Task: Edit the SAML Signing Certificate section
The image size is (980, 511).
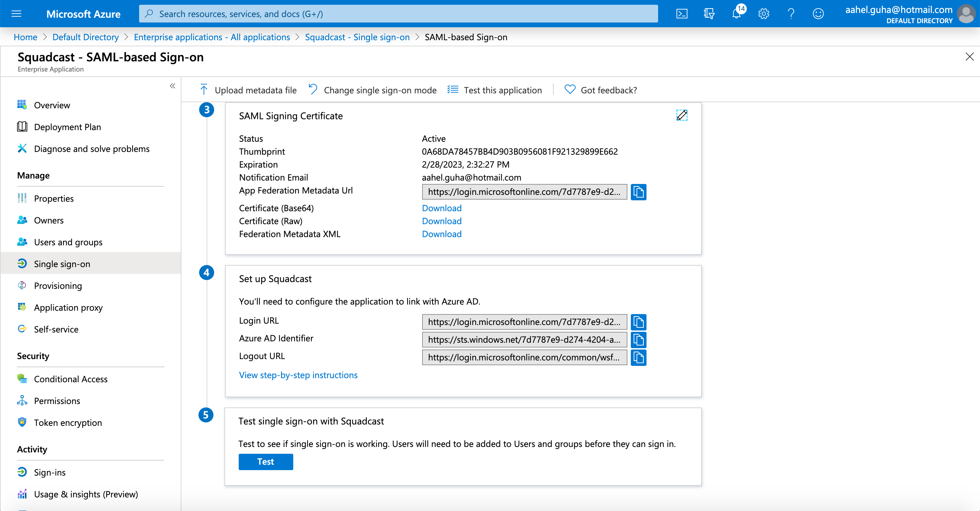Action: [x=681, y=115]
